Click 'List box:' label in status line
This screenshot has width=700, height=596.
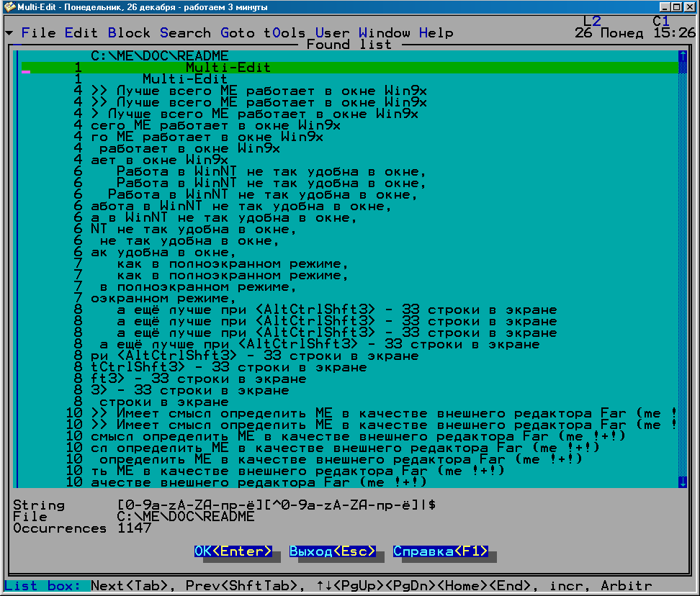pyautogui.click(x=42, y=586)
